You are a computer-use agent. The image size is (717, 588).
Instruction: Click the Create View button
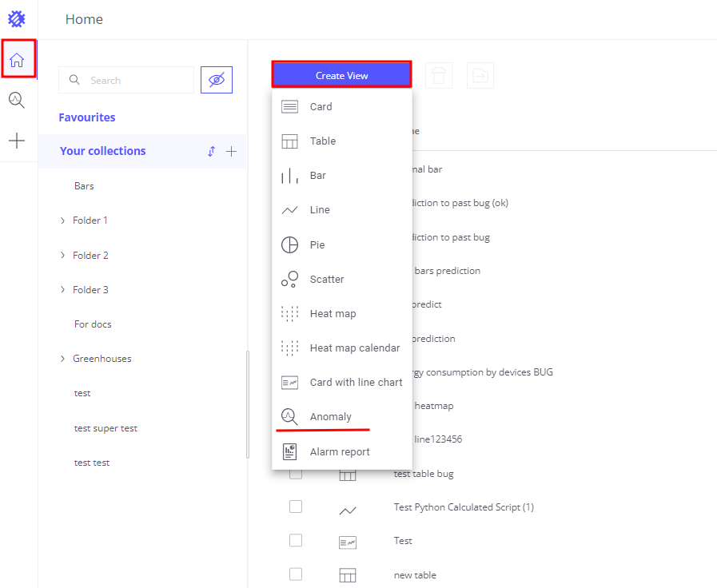click(341, 75)
